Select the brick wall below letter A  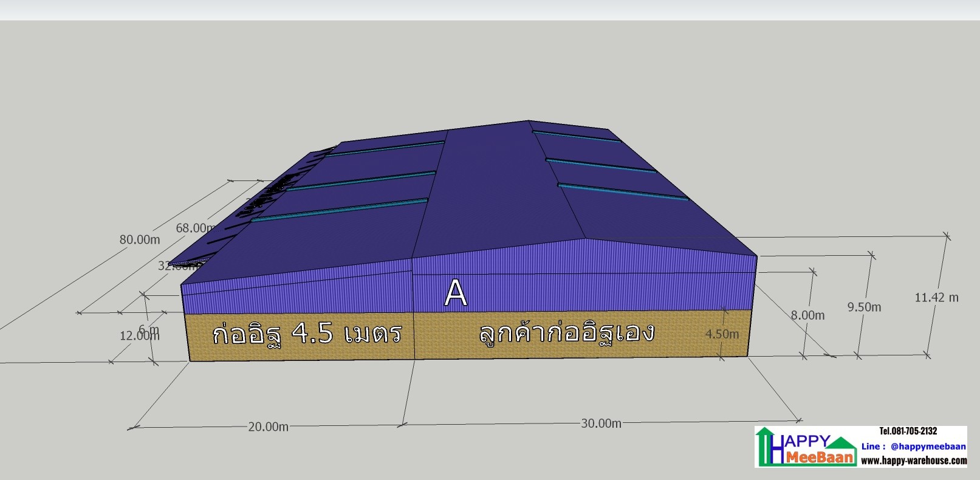tap(581, 334)
